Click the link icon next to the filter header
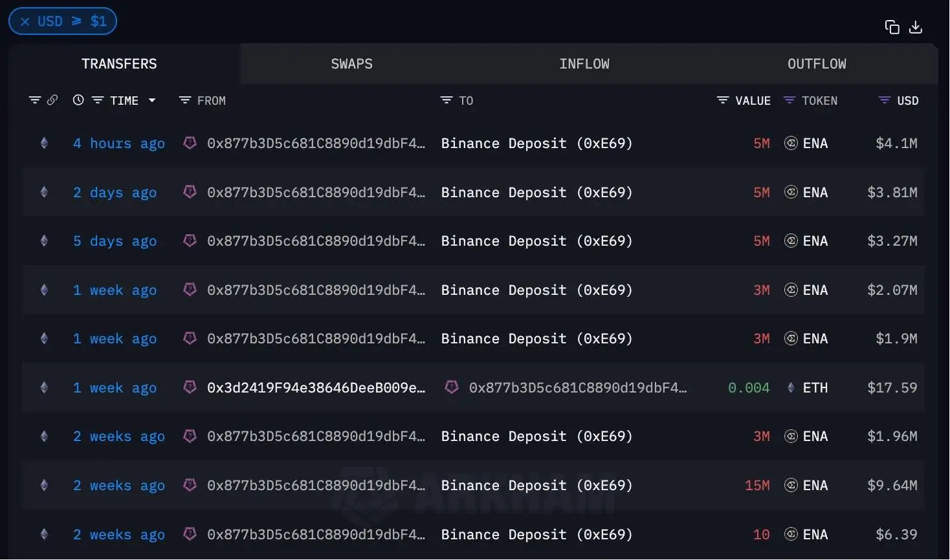This screenshot has width=950, height=560. (x=52, y=100)
